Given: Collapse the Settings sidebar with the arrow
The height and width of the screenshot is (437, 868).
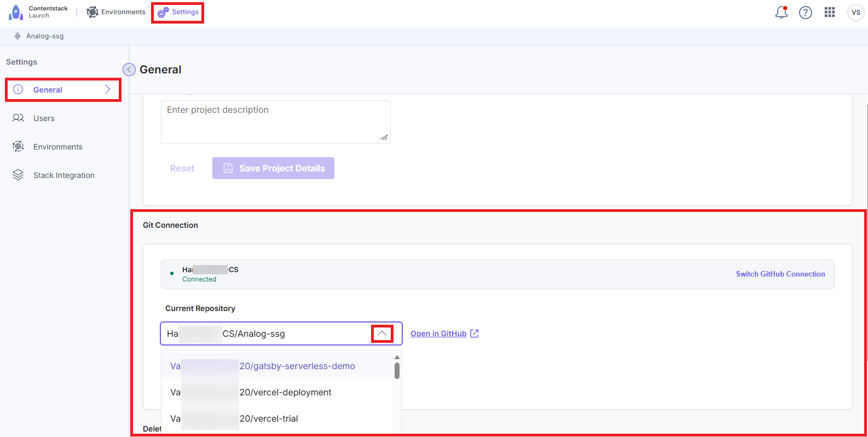Looking at the screenshot, I should click(x=129, y=70).
